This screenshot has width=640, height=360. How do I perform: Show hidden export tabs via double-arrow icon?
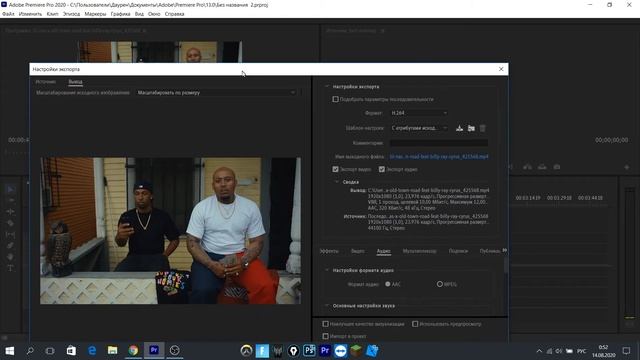pos(504,250)
